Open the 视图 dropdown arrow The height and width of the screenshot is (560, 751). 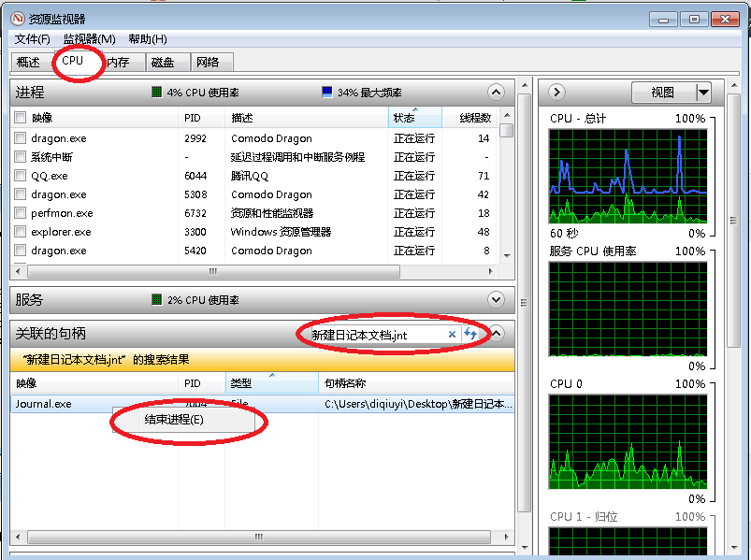click(x=703, y=92)
